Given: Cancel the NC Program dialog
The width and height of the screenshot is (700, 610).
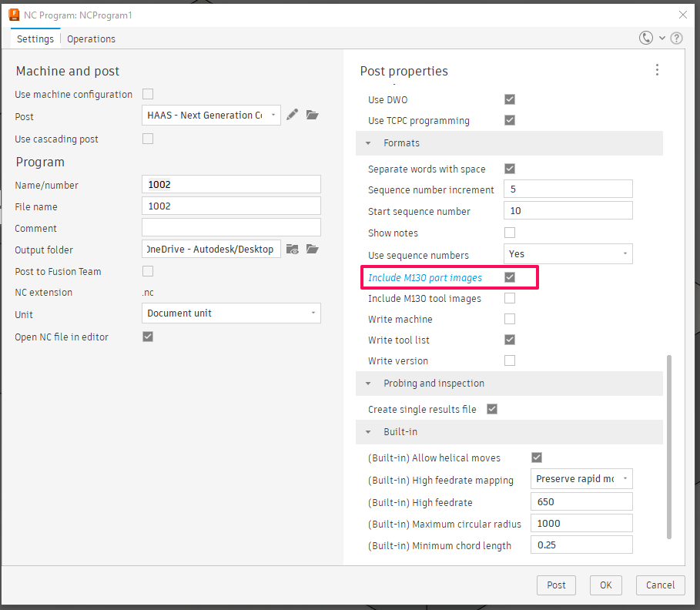Looking at the screenshot, I should click(x=660, y=585).
